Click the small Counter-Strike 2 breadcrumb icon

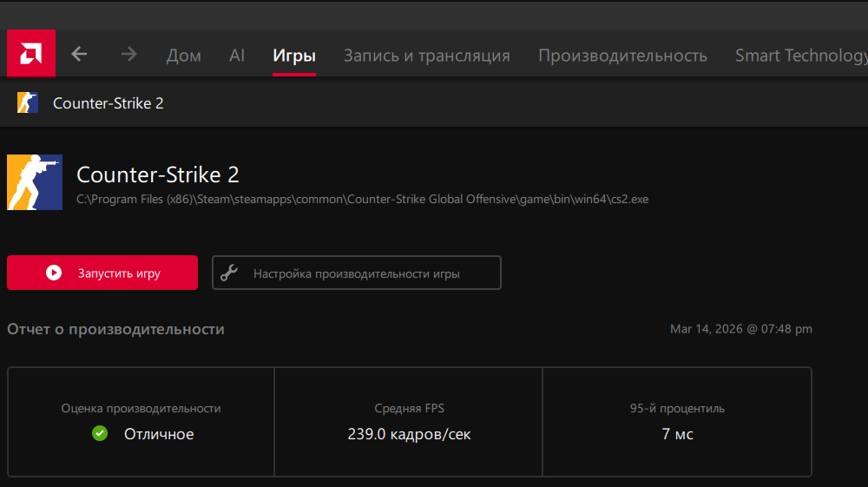click(28, 103)
